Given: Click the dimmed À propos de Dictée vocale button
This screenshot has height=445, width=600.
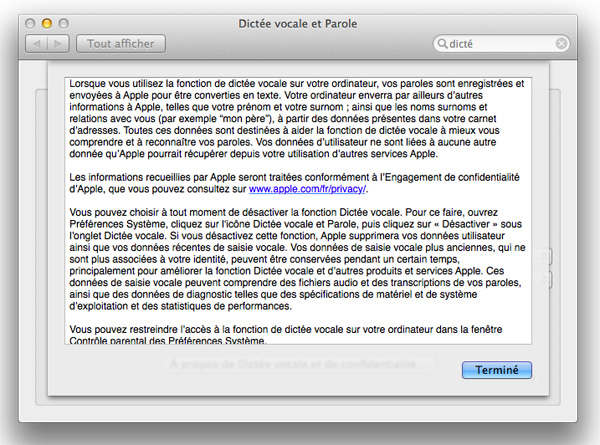Looking at the screenshot, I should [x=298, y=364].
